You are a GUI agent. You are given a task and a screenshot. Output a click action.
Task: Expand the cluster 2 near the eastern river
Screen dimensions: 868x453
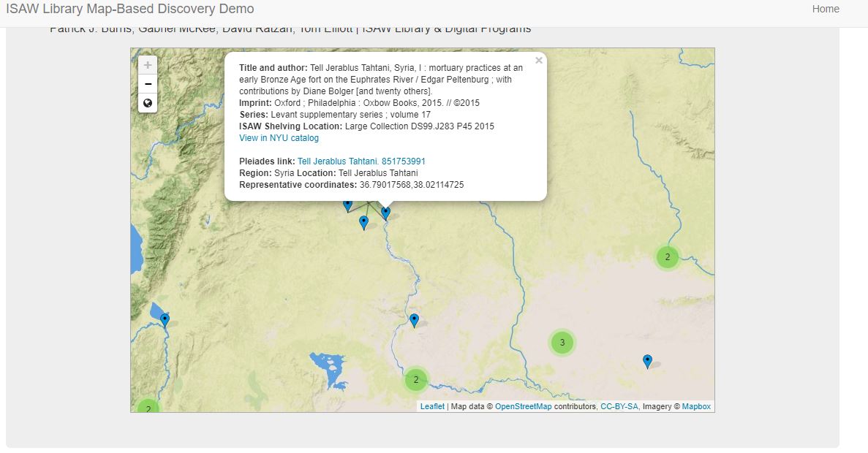click(x=667, y=257)
